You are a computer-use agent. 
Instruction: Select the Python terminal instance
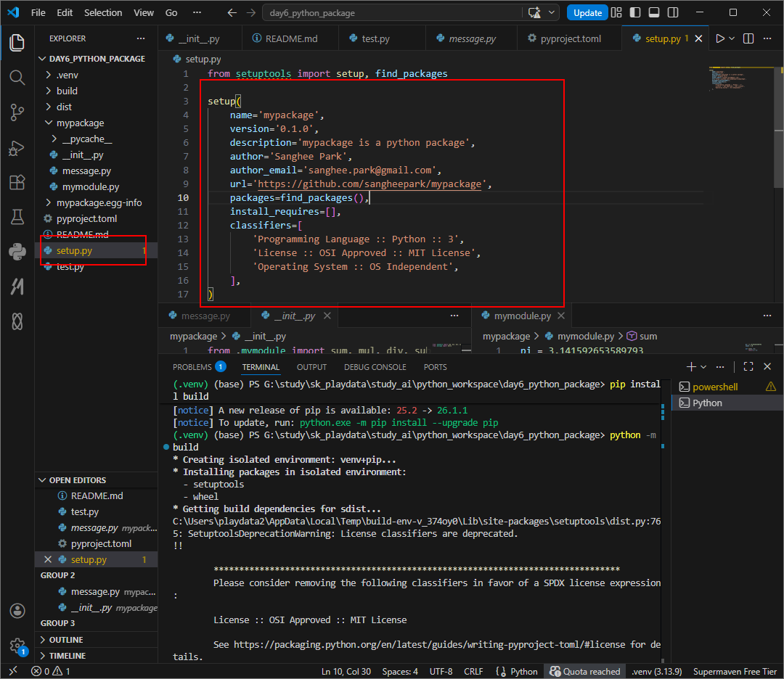coord(728,403)
